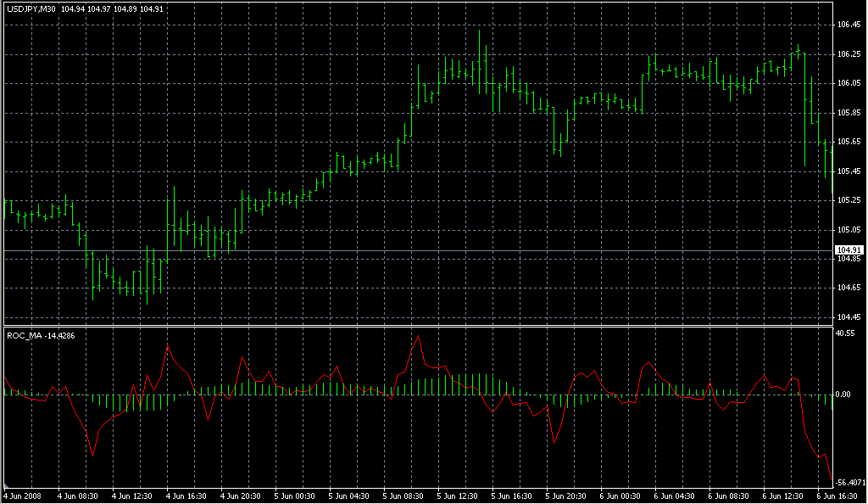Click the 106.45 price axis label
868x504 pixels.
point(849,25)
